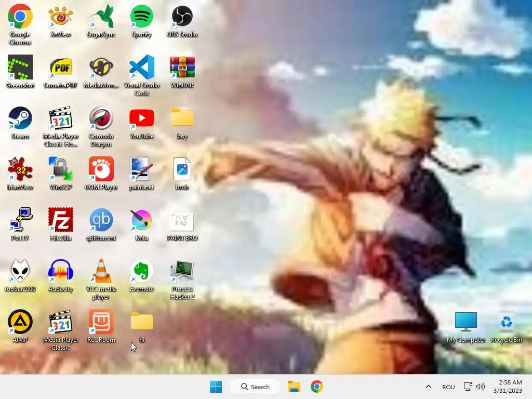Select the qBittorrent desktop icon
The height and width of the screenshot is (399, 532).
(x=101, y=220)
